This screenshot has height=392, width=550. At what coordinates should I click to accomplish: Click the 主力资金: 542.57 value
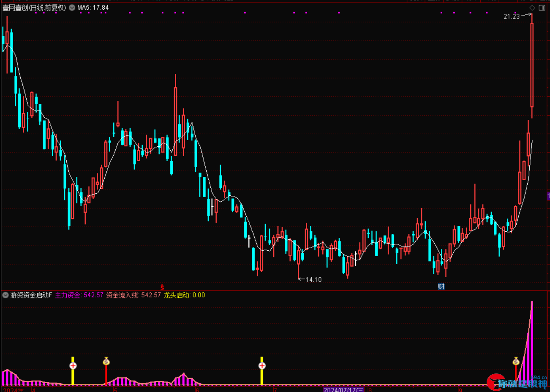coord(79,295)
